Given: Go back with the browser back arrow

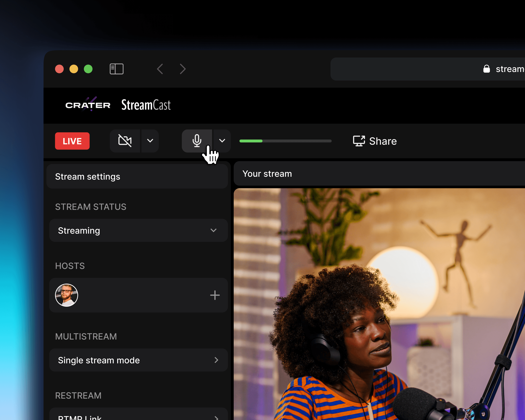Looking at the screenshot, I should click(160, 69).
